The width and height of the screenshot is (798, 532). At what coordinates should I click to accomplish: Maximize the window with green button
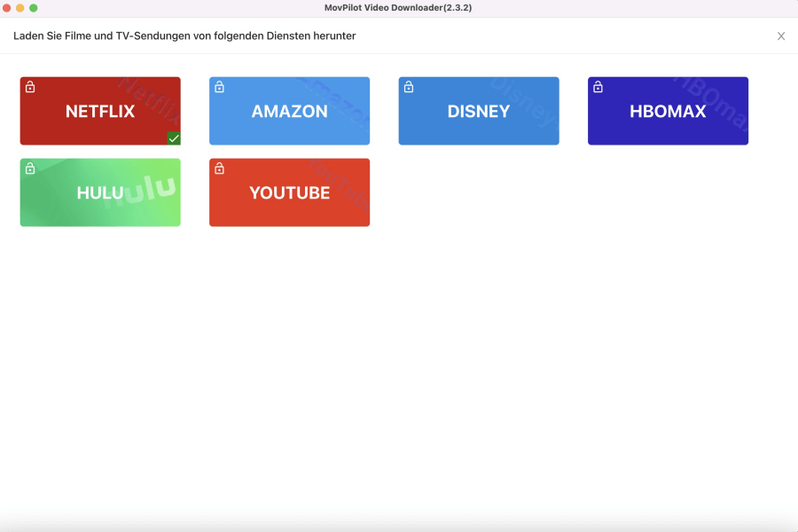[34, 8]
